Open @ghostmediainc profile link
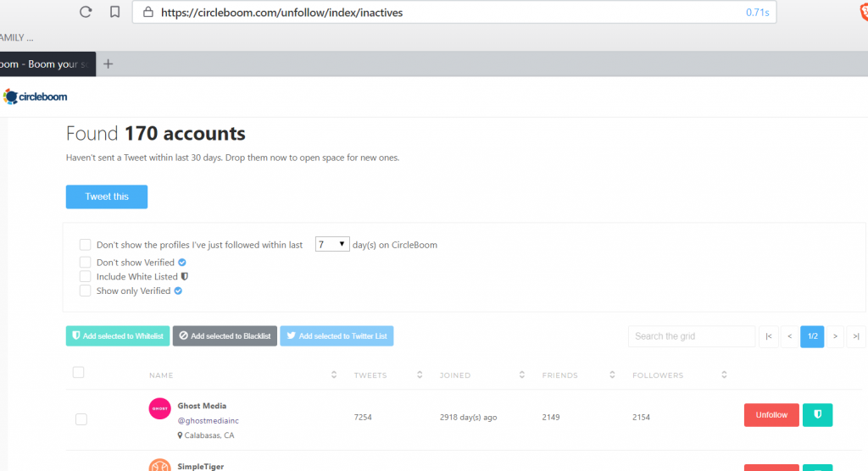 209,421
